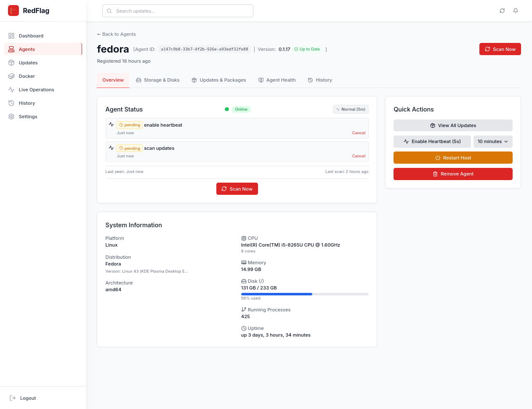Open the Agent Health tab

[277, 80]
